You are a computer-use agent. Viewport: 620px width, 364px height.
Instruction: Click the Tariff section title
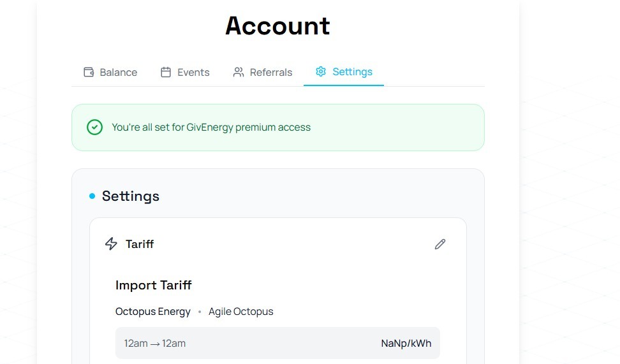click(140, 244)
